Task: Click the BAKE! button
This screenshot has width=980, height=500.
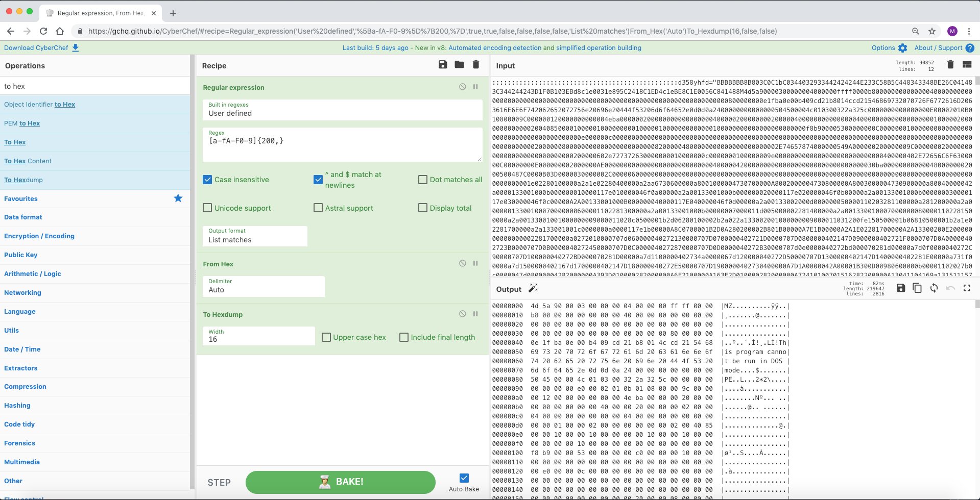Action: pos(340,482)
